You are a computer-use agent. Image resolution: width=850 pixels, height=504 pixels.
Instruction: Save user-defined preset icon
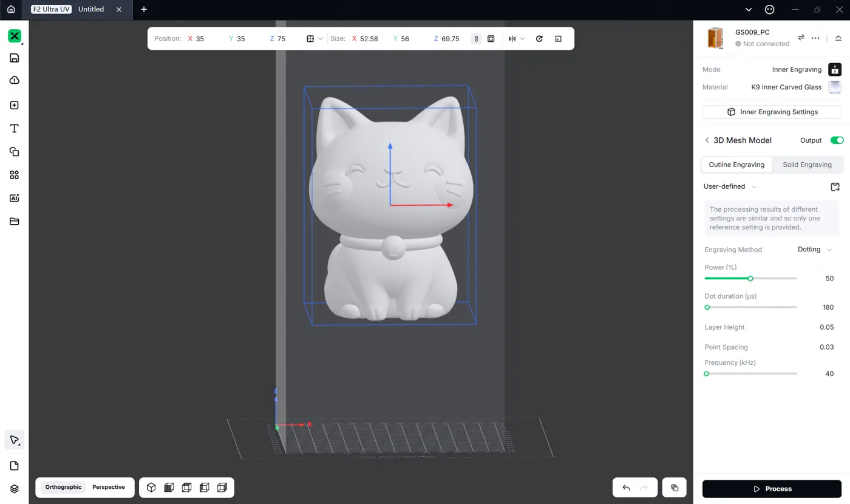pyautogui.click(x=835, y=187)
